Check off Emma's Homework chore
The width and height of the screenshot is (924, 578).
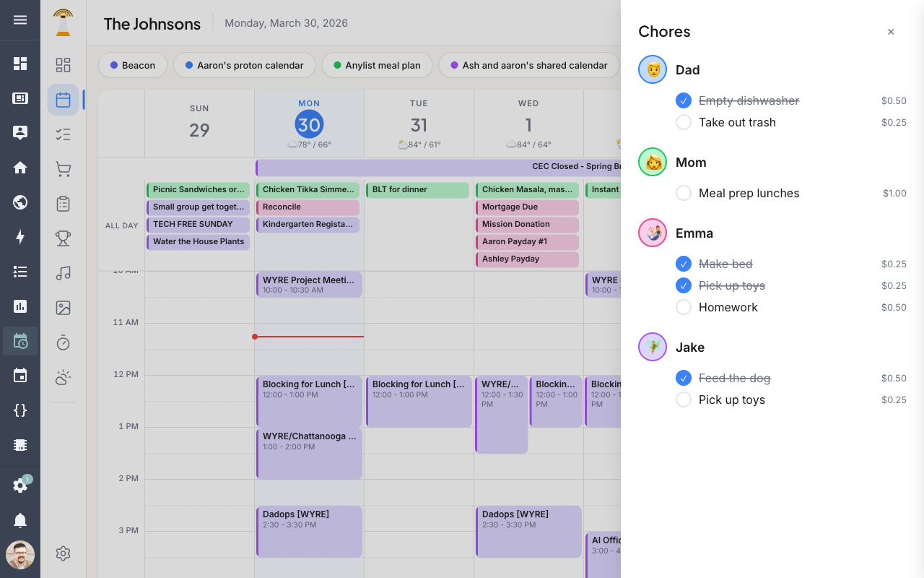(683, 307)
